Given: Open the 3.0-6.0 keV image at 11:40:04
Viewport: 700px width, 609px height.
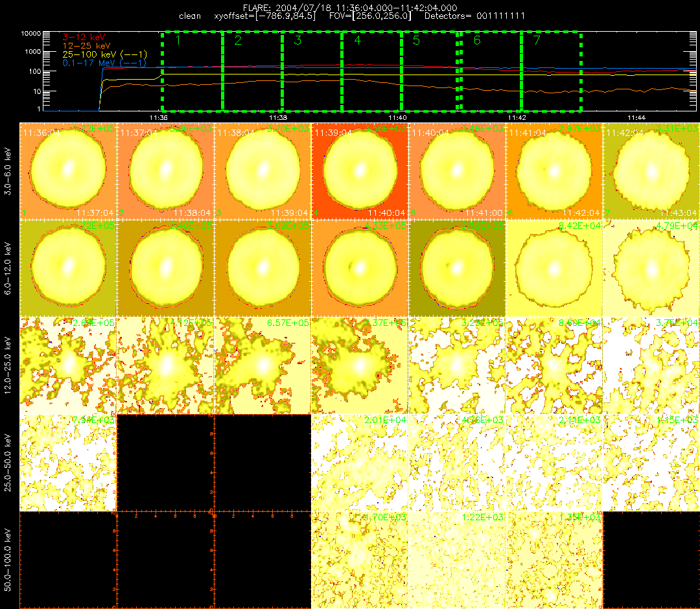Looking at the screenshot, I should [x=457, y=171].
